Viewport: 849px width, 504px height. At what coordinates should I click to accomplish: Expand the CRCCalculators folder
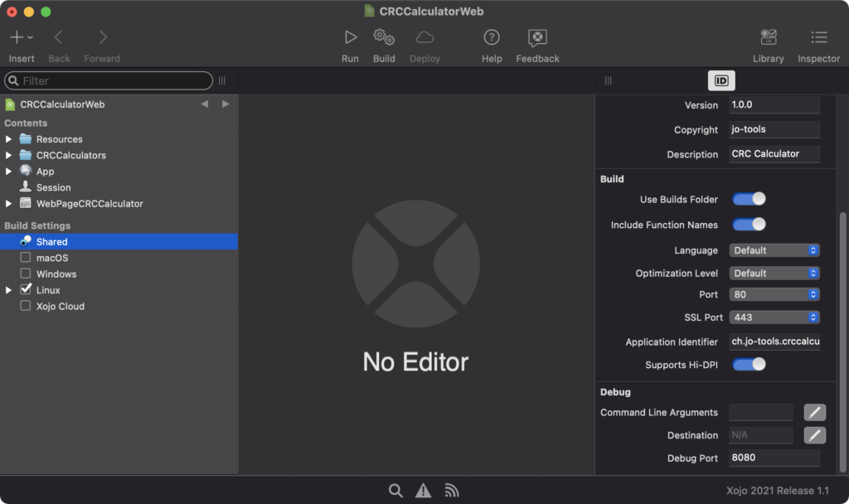pos(8,155)
